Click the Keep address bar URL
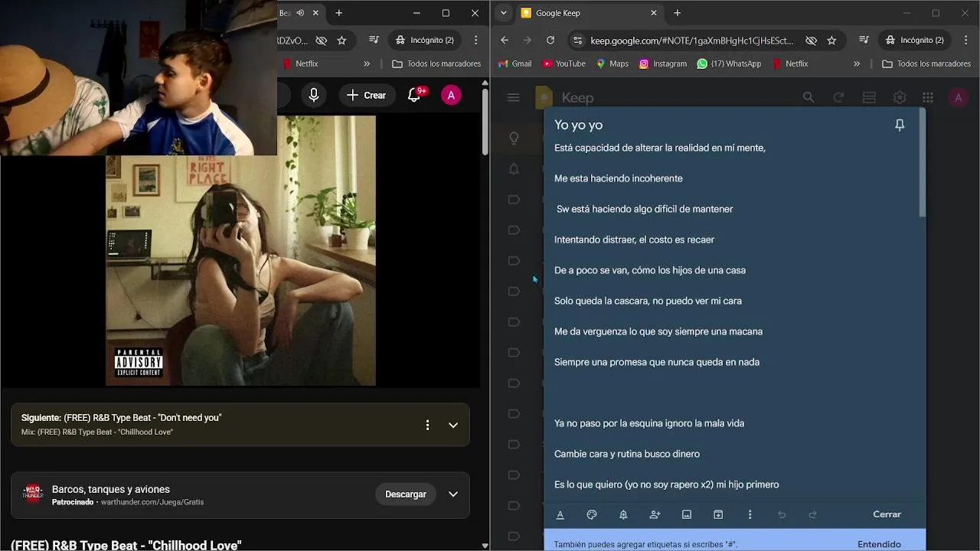 [x=691, y=40]
